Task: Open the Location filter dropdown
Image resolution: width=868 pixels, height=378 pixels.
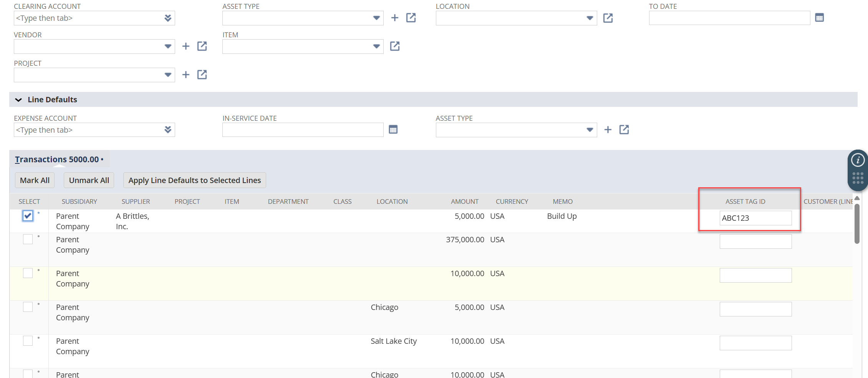Action: tap(590, 18)
